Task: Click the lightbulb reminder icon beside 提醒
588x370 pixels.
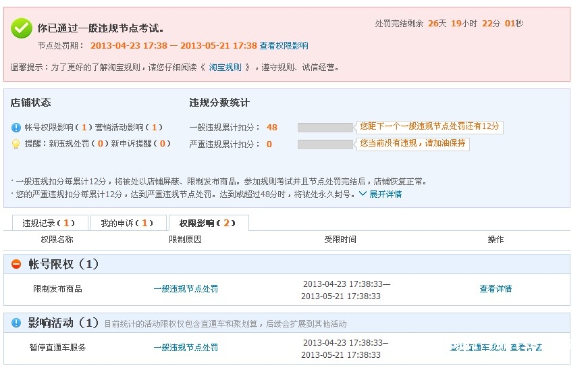Action: [x=16, y=144]
